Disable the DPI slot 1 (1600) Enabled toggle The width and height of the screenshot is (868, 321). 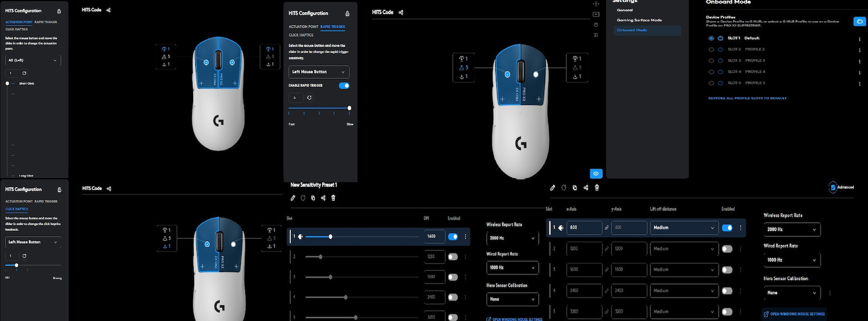453,237
